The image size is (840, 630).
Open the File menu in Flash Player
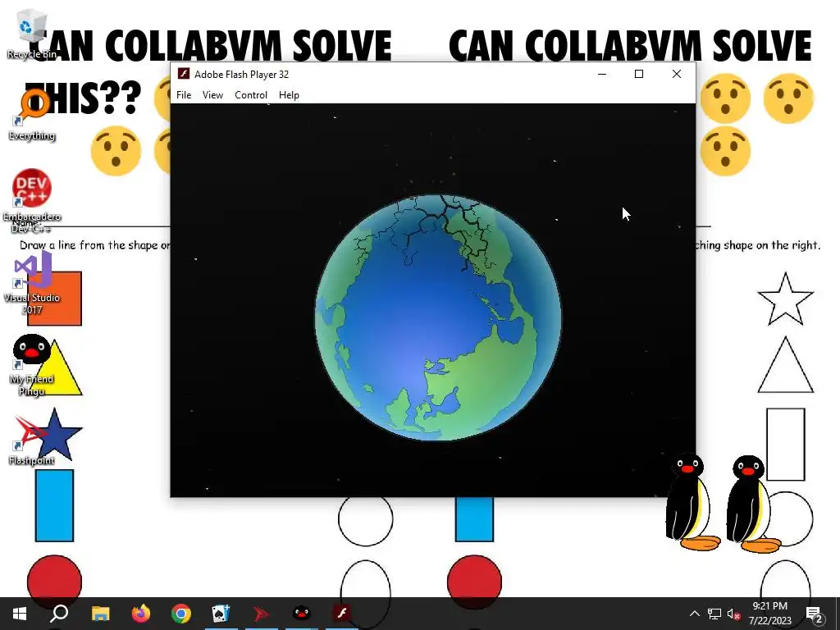(184, 95)
